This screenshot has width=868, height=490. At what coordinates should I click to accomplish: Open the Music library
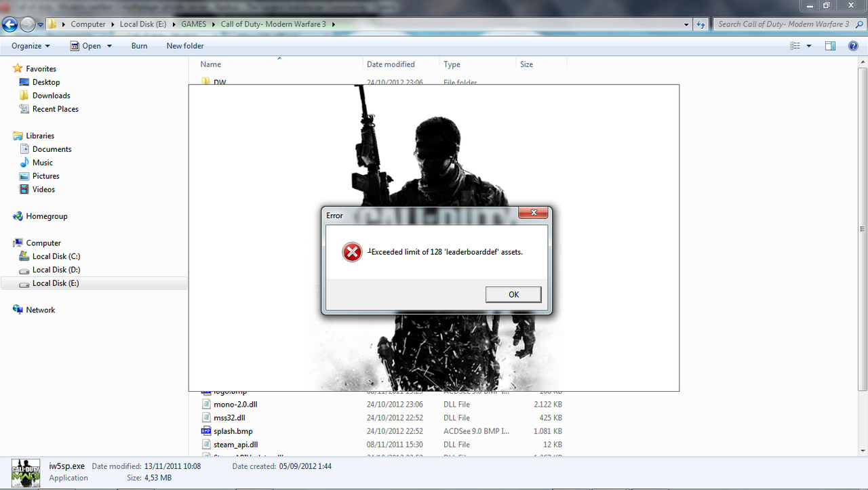[43, 163]
